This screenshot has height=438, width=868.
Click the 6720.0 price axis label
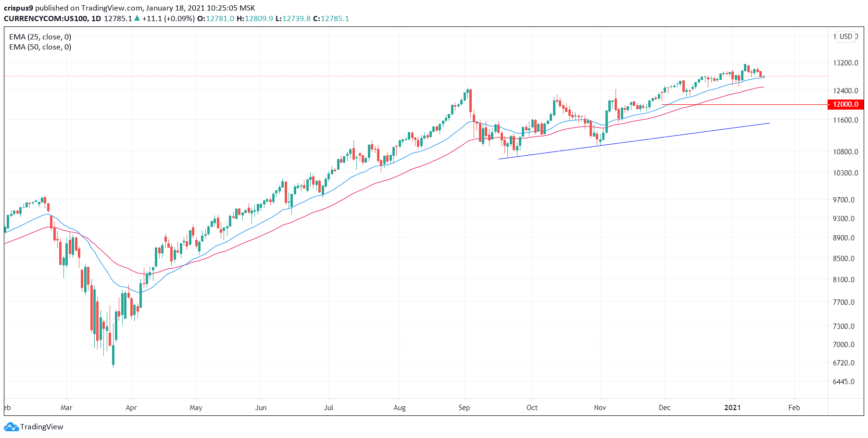coord(844,363)
